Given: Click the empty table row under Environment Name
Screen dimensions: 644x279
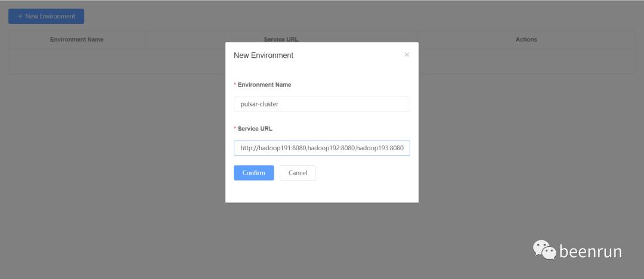Looking at the screenshot, I should [77, 61].
